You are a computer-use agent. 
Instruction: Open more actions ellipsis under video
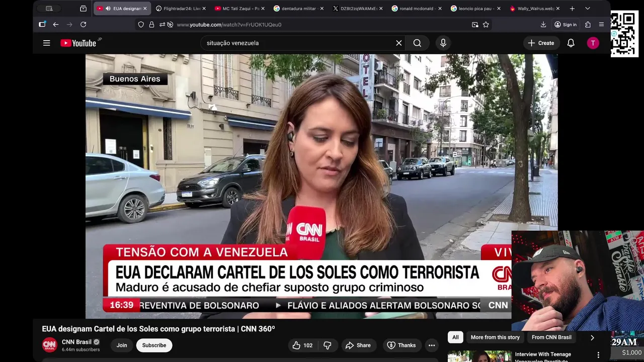[x=431, y=345]
